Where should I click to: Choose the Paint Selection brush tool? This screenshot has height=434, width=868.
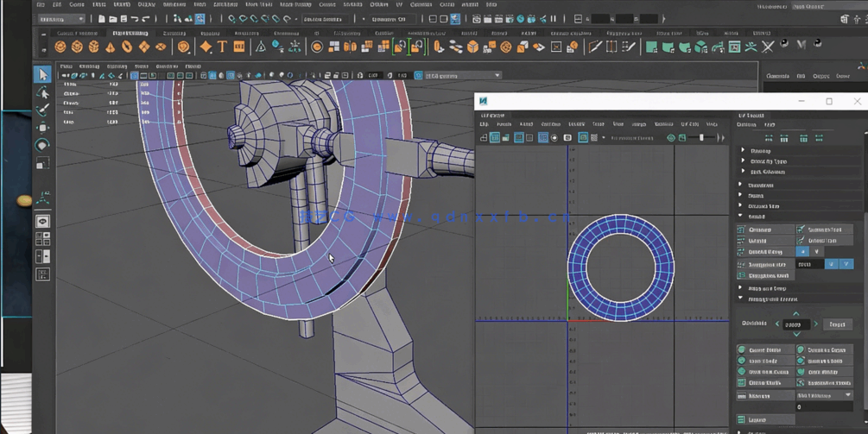tap(42, 110)
